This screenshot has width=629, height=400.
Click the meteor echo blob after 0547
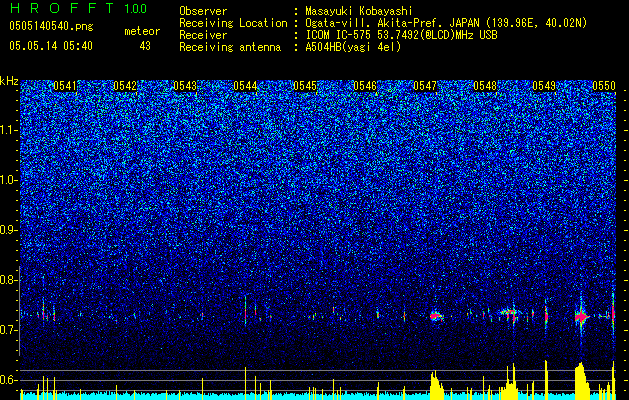(x=436, y=317)
